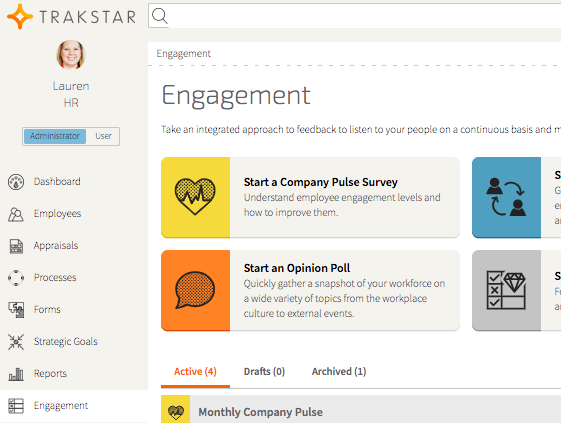
Task: Click the opinion poll description text
Action: 344,298
